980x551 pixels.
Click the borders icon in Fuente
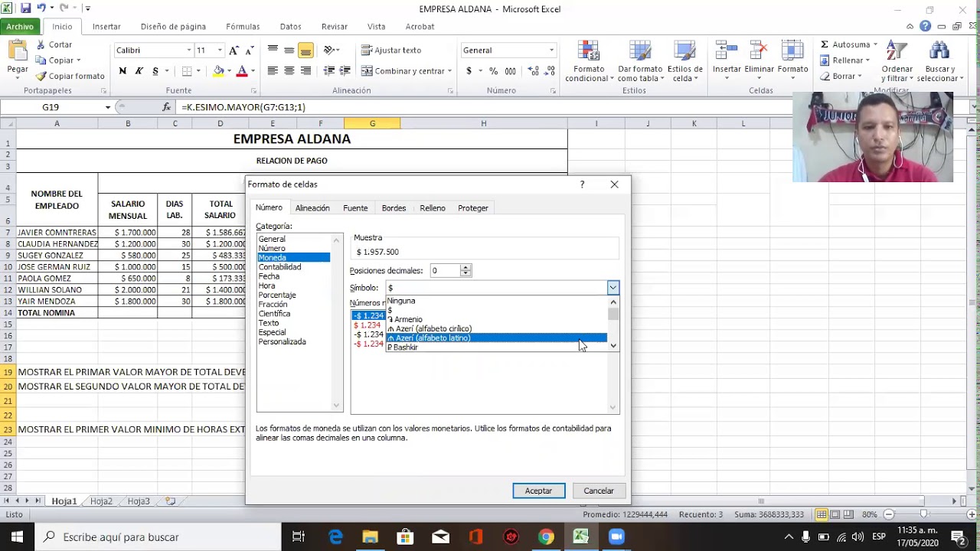[187, 71]
